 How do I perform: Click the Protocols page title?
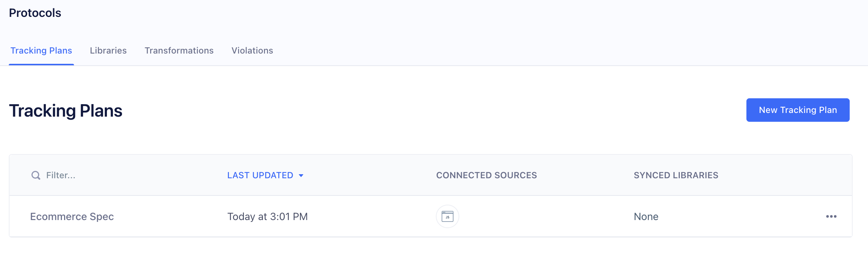point(35,13)
